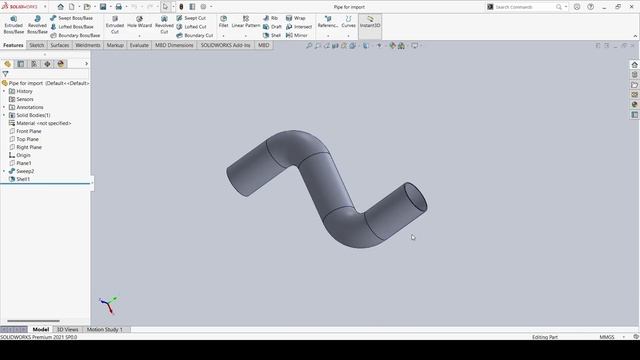The width and height of the screenshot is (640, 360).
Task: Open the Curves dropdown arrow
Action: pos(348,36)
